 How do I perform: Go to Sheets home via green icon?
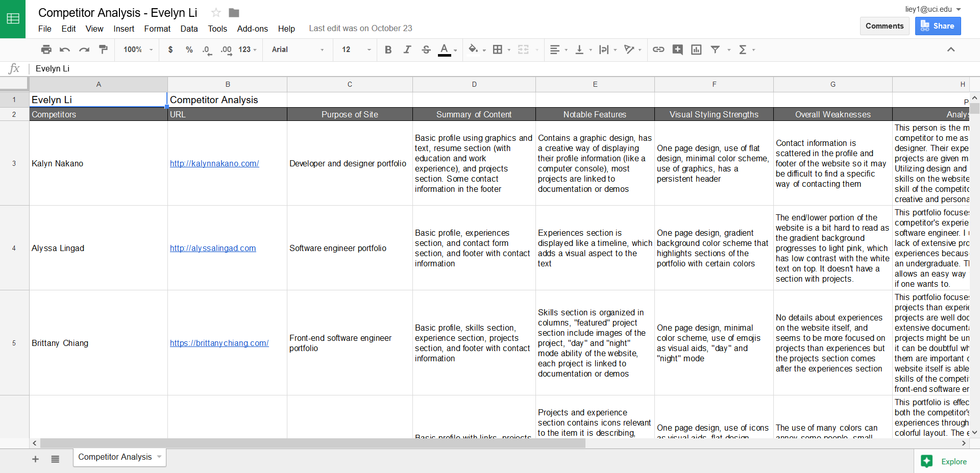pos(13,19)
